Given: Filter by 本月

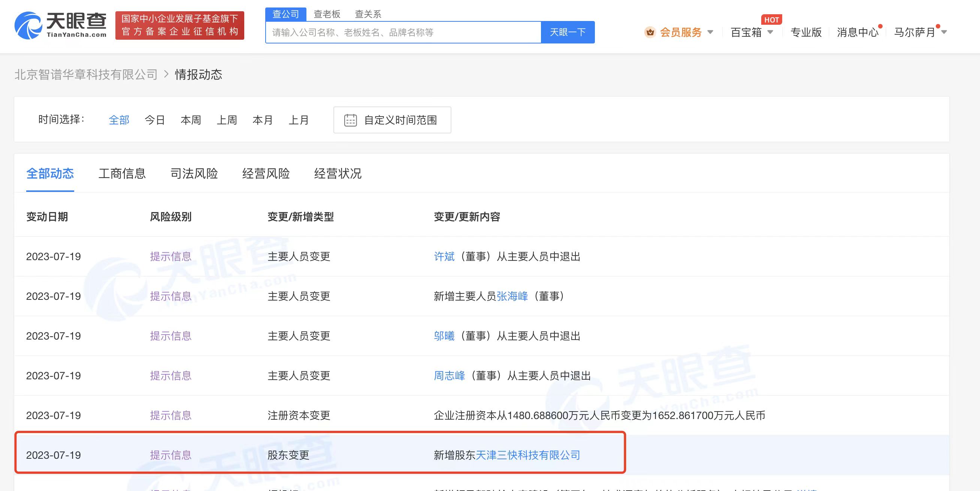Looking at the screenshot, I should [263, 120].
